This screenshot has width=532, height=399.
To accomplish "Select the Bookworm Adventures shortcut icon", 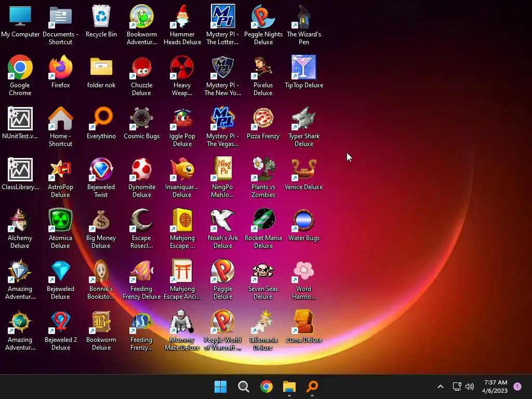I will [x=141, y=17].
